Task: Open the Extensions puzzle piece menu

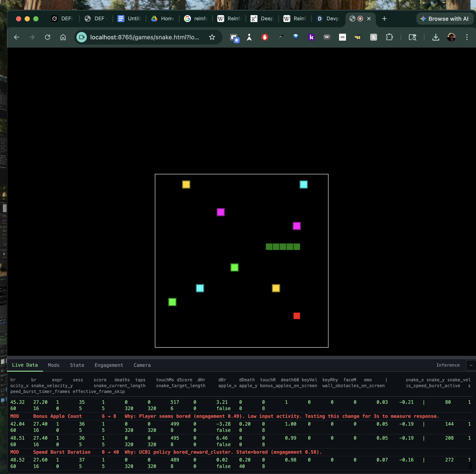Action: [389, 37]
